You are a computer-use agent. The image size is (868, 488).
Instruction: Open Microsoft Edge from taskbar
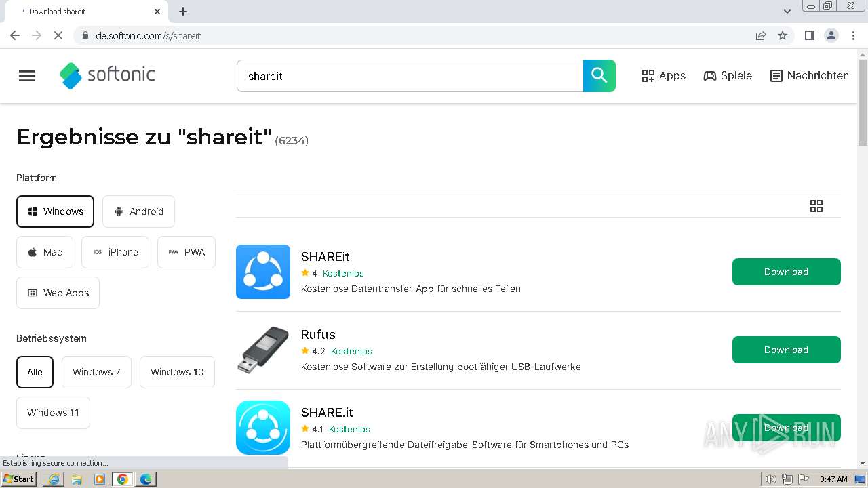point(146,479)
